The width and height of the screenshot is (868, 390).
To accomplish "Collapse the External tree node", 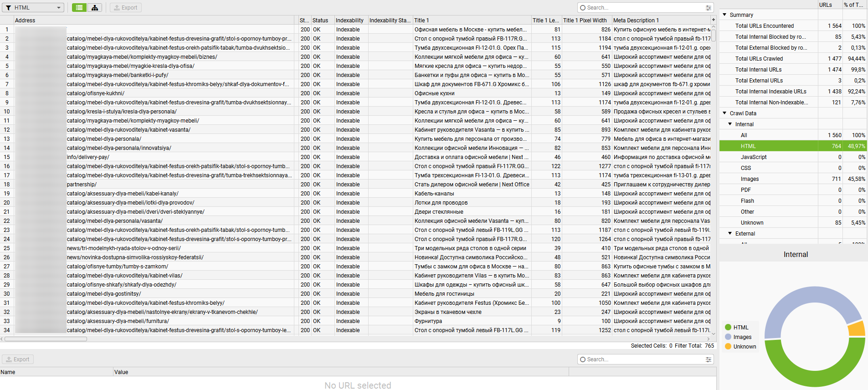I will 730,234.
